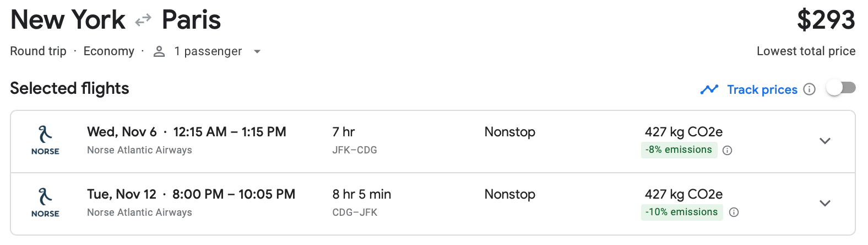Click the JFK–CDG route text
The image size is (868, 245).
(x=355, y=150)
